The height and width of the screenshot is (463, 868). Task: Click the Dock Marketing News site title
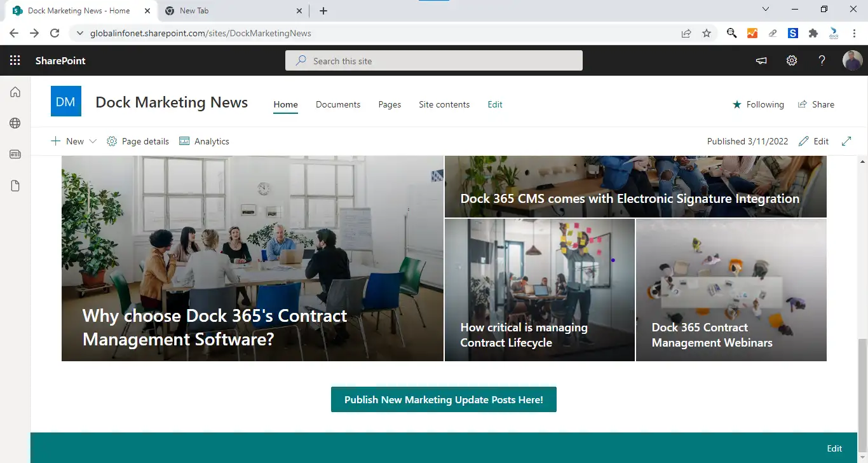coord(172,102)
